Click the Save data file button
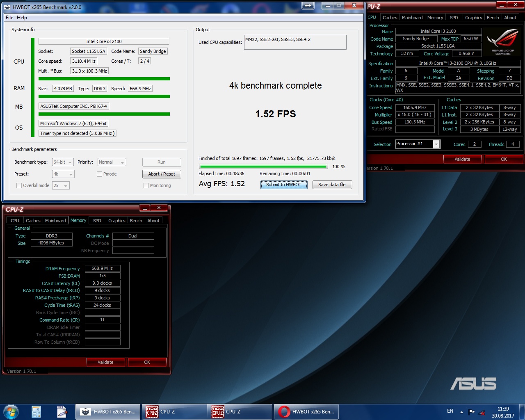525x420 pixels. pyautogui.click(x=332, y=185)
